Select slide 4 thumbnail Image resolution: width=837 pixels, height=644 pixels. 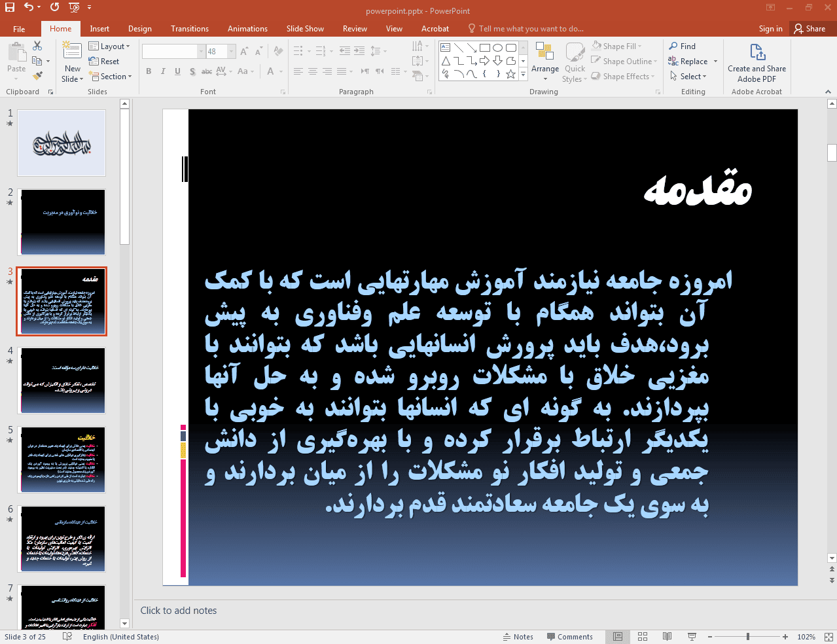pyautogui.click(x=63, y=380)
